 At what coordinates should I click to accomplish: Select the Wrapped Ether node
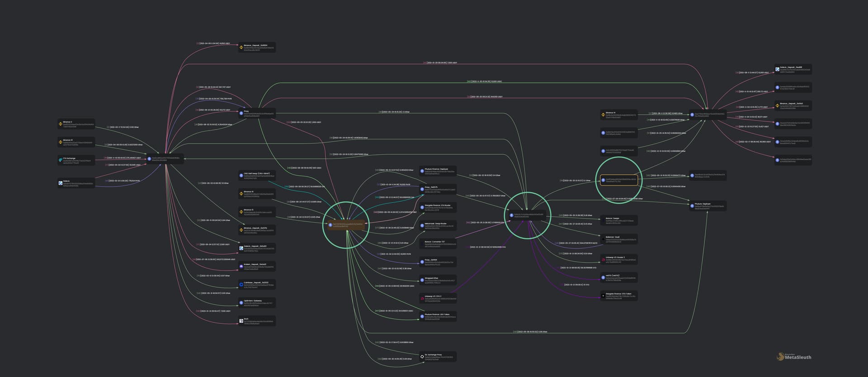pyautogui.click(x=437, y=280)
